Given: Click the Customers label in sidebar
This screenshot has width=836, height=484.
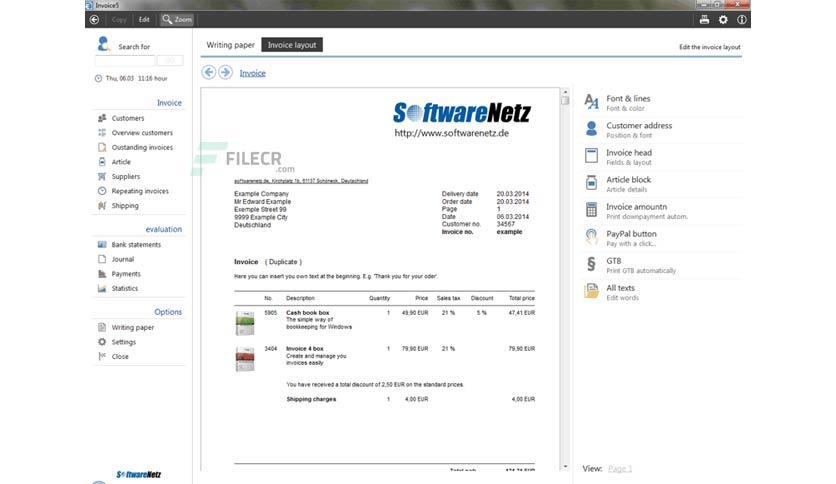Looking at the screenshot, I should click(127, 118).
